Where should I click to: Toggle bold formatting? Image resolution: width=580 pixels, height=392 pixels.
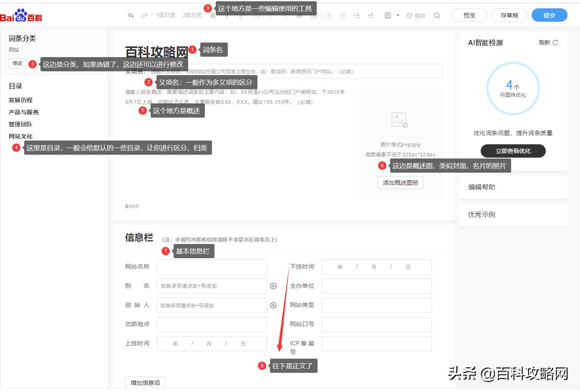(212, 15)
